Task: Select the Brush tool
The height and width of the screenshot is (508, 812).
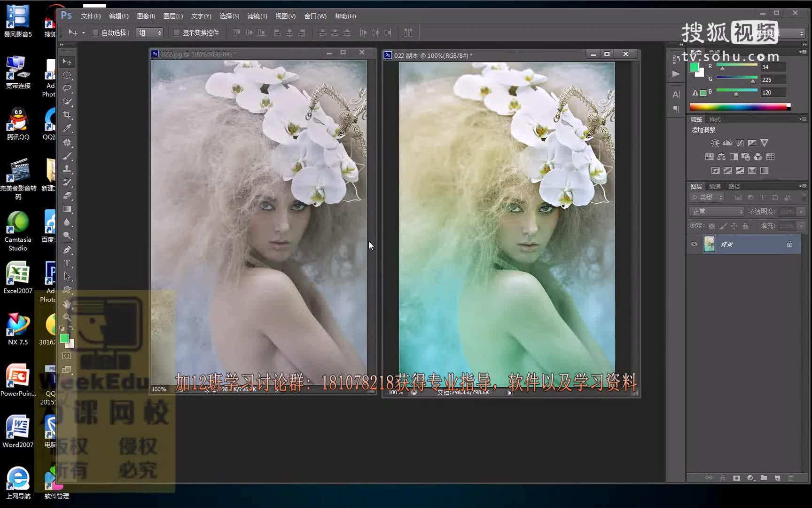Action: [67, 155]
